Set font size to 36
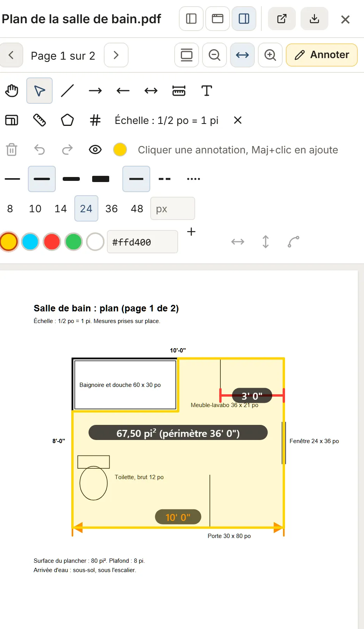The width and height of the screenshot is (364, 629). 112,208
